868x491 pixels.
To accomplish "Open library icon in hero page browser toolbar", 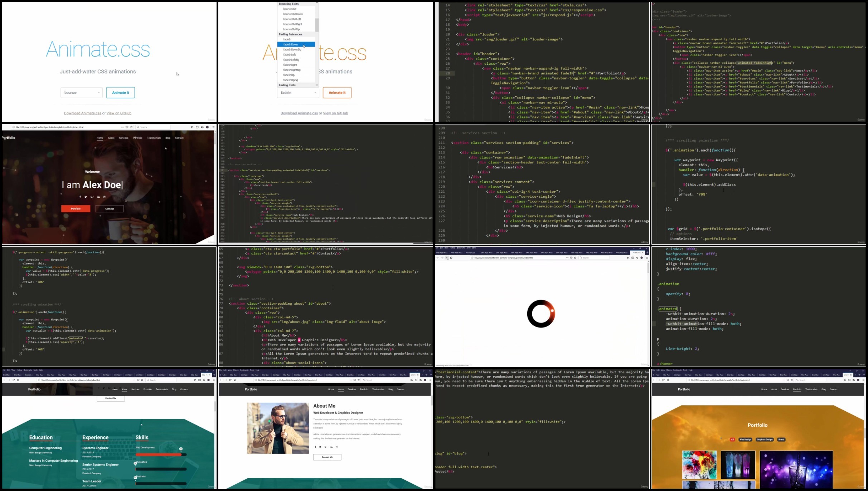I will click(192, 127).
